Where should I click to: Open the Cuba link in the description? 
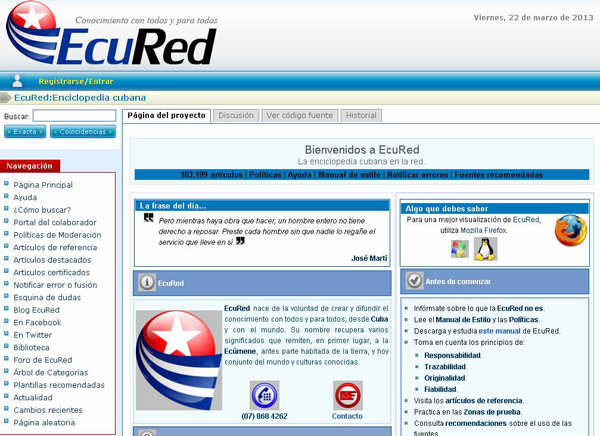[x=379, y=319]
